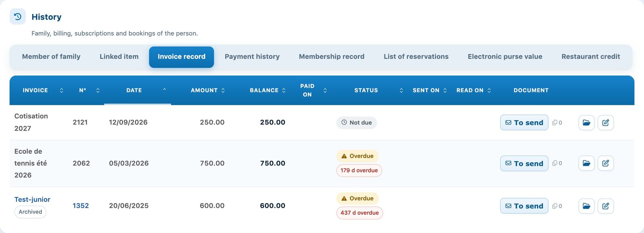Click the date 05/03/2026

pos(129,163)
